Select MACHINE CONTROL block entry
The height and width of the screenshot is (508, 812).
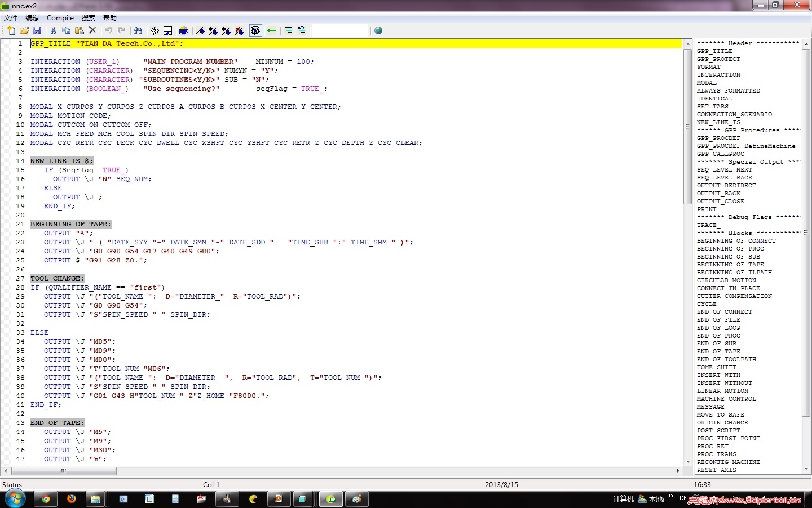726,398
